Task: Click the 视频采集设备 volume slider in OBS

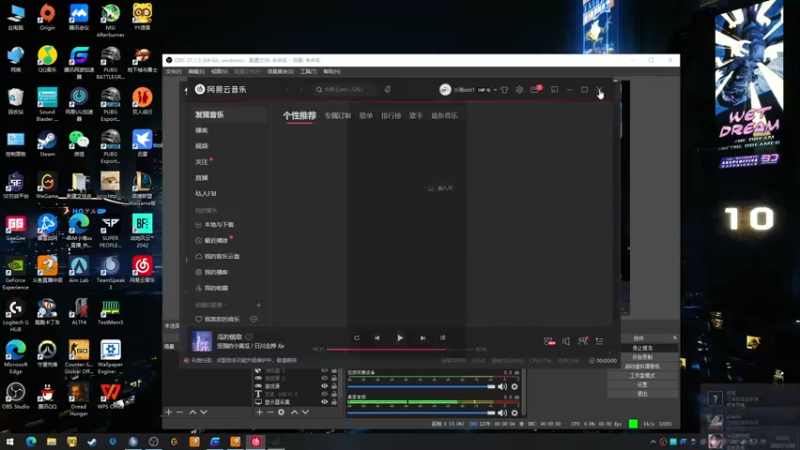Action: click(x=421, y=387)
